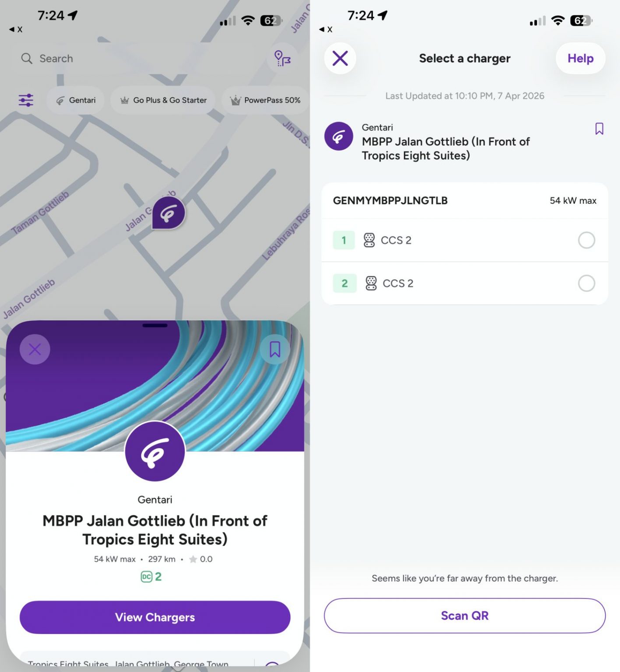
Task: Select connector 1 CCS 2 radio button
Action: (586, 240)
